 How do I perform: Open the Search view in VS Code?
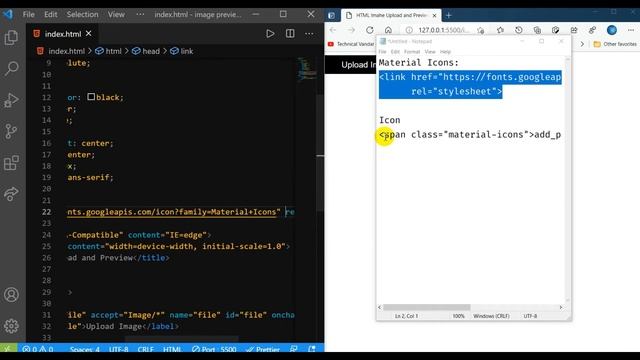[11, 68]
